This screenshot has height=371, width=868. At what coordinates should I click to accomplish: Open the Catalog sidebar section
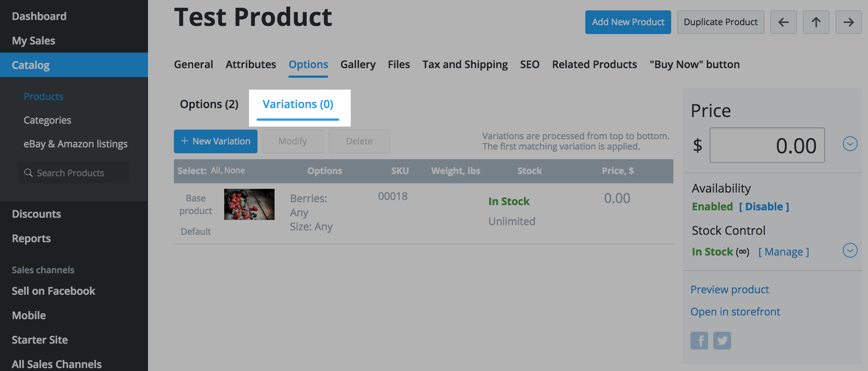(x=31, y=65)
